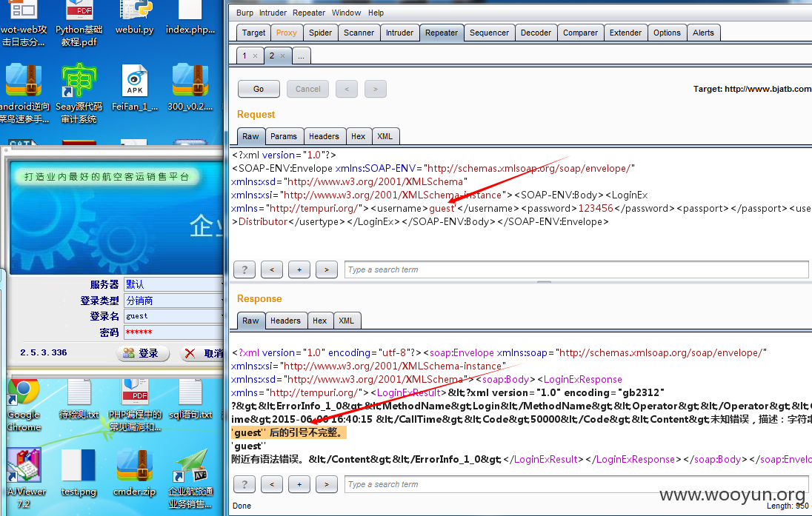Open the webui.py desktop file

click(135, 18)
